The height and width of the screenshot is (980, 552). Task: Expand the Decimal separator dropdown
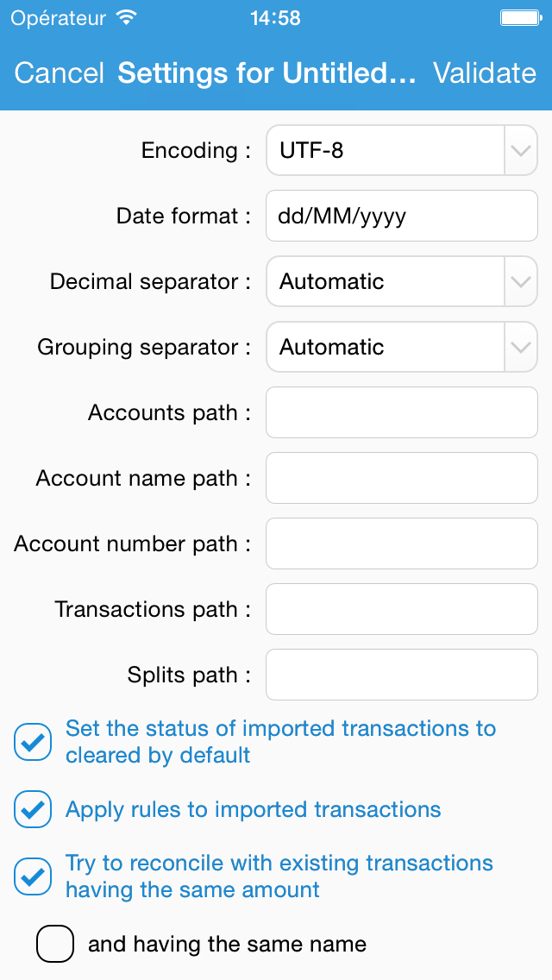point(521,282)
